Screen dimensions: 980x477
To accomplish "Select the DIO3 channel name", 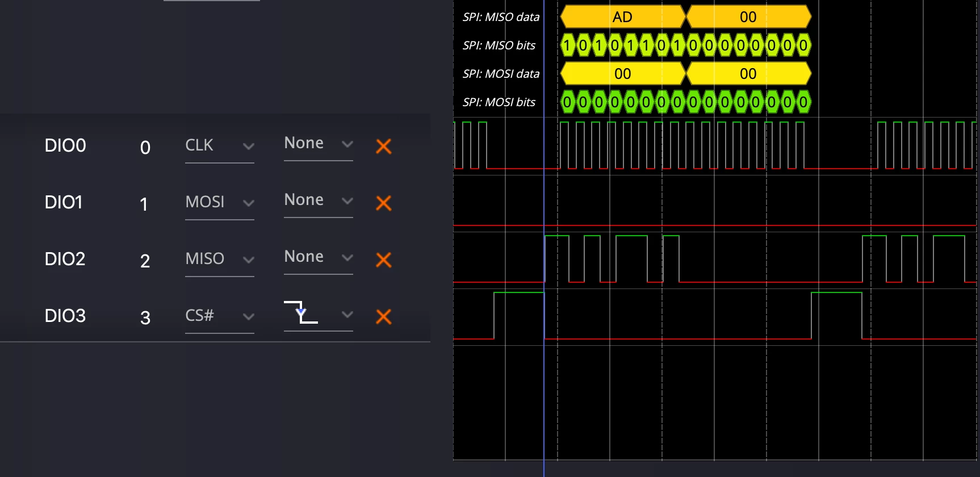I will click(x=65, y=316).
